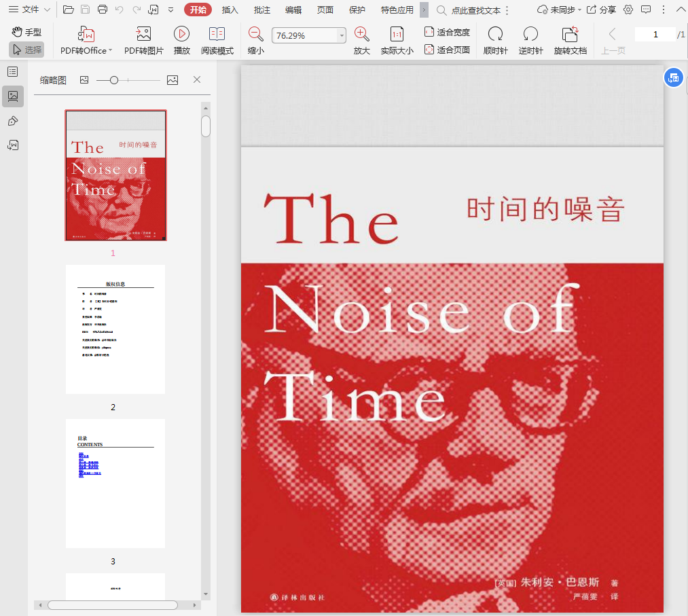The height and width of the screenshot is (616, 688).
Task: Go to 上一页 previous page
Action: pos(613,40)
